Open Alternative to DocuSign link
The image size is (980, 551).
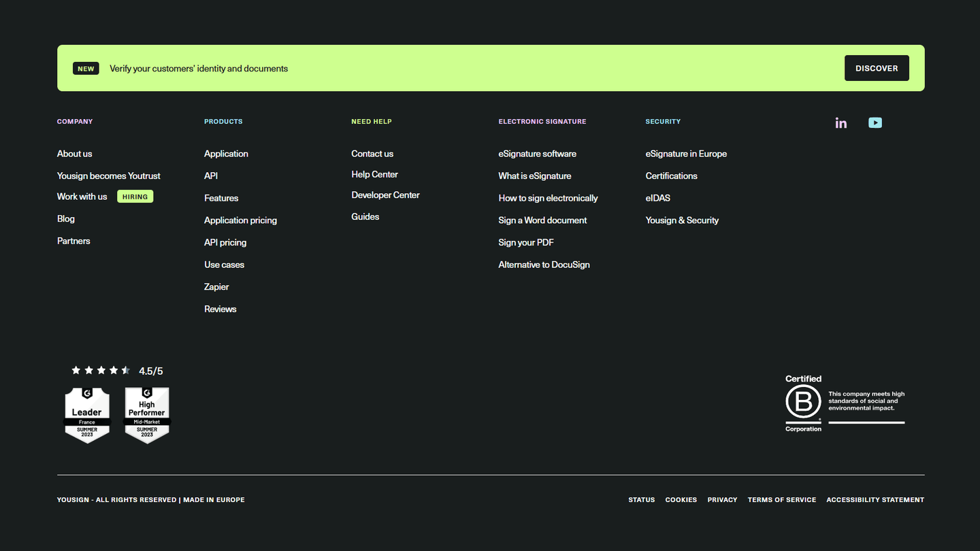click(x=544, y=265)
